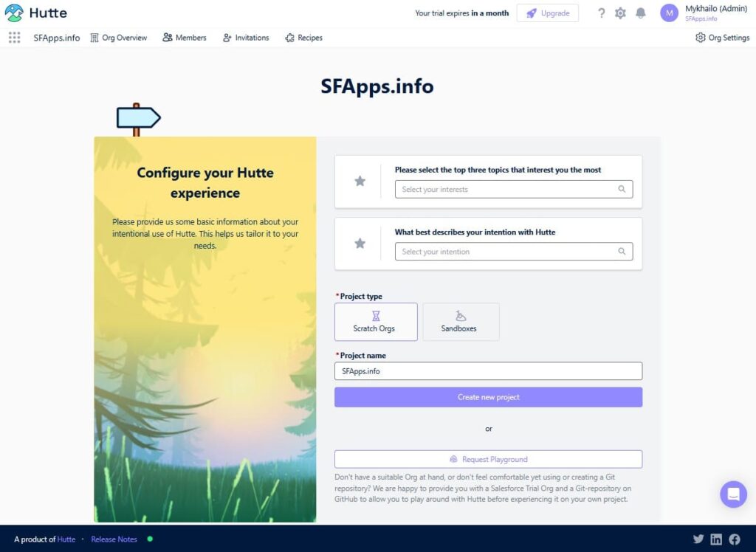Open Org Settings
Viewport: 756px width, 552px height.
722,38
